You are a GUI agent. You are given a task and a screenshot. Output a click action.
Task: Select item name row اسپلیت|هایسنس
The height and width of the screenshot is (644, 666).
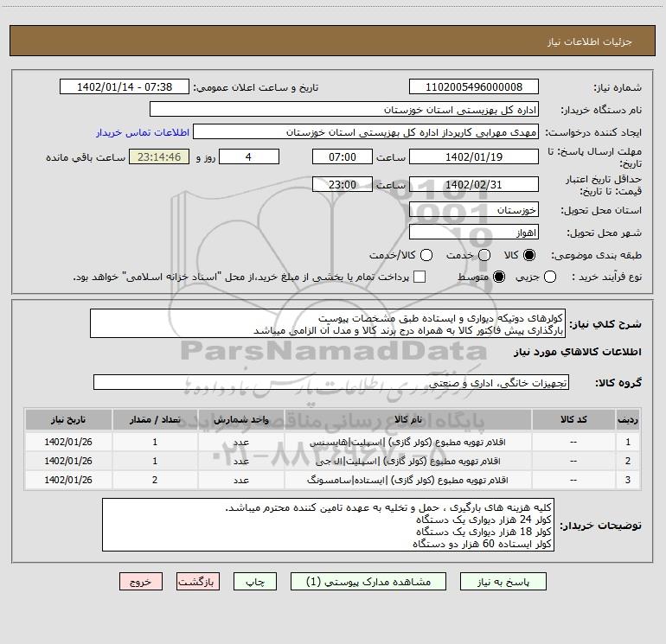tap(407, 443)
